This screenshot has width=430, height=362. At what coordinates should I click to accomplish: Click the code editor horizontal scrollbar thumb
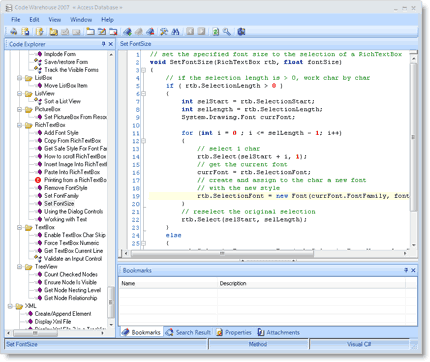(222, 253)
